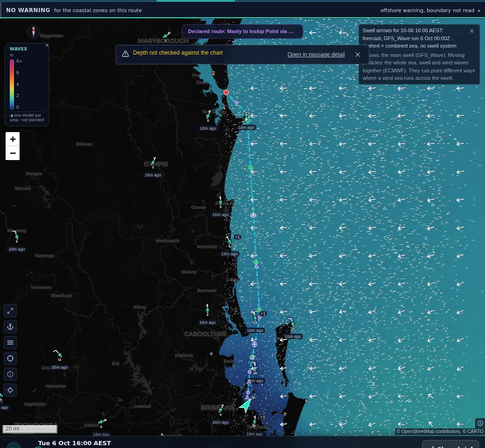485x448 pixels.
Task: Toggle the waves layer icon
Action: click(10, 343)
